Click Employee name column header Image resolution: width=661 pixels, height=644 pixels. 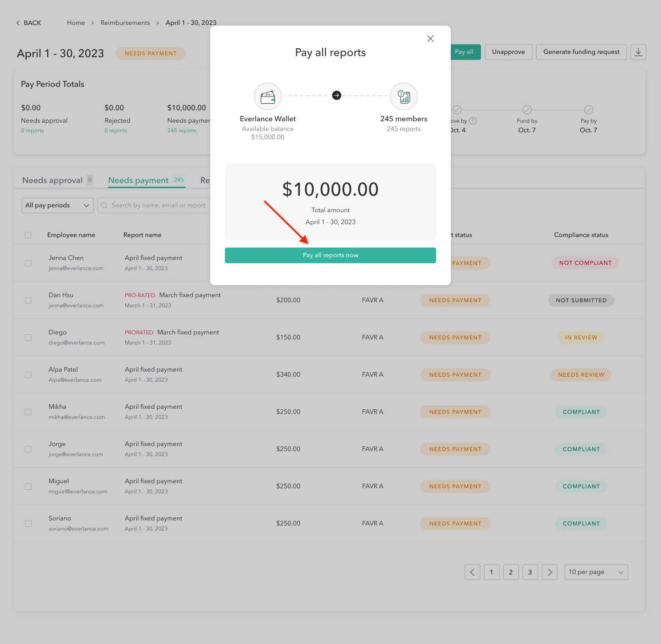tap(71, 235)
